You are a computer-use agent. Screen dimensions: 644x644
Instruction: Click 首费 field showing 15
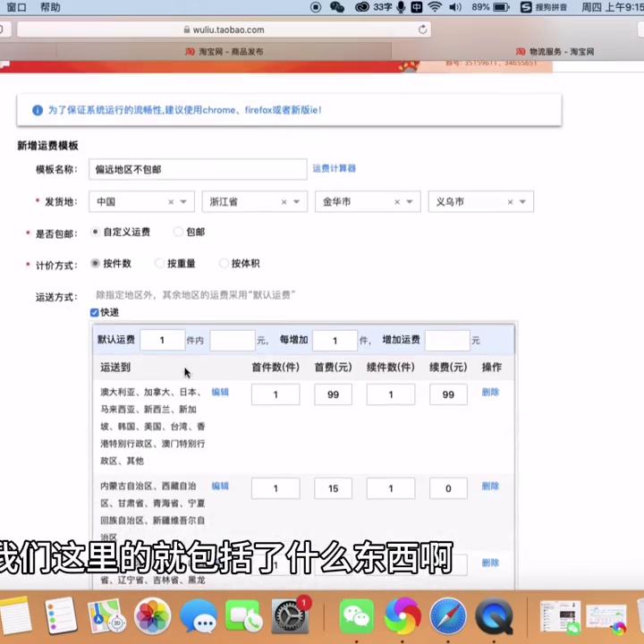coord(333,488)
